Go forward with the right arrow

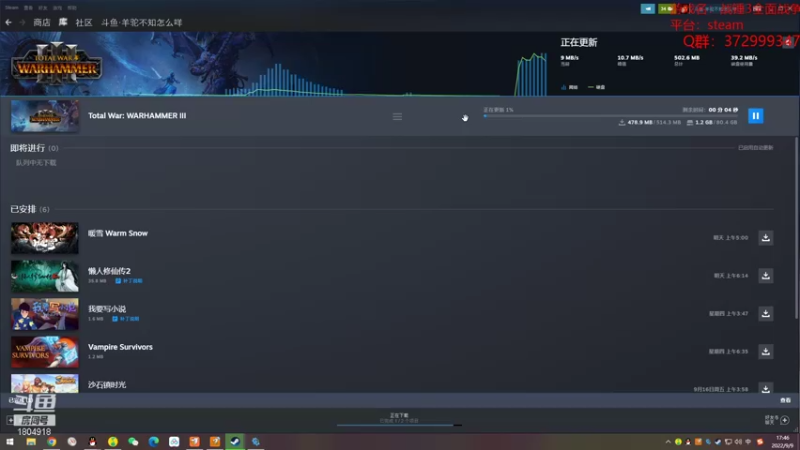[x=22, y=22]
